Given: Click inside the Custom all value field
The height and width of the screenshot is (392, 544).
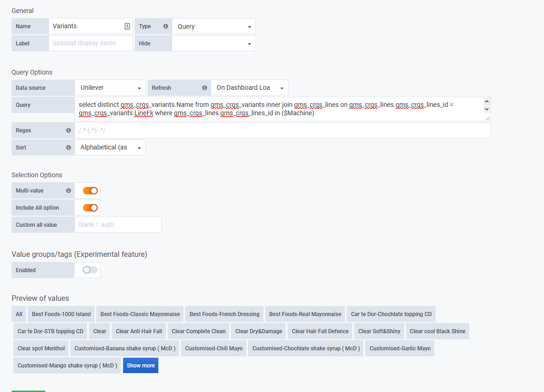Looking at the screenshot, I should click(118, 224).
